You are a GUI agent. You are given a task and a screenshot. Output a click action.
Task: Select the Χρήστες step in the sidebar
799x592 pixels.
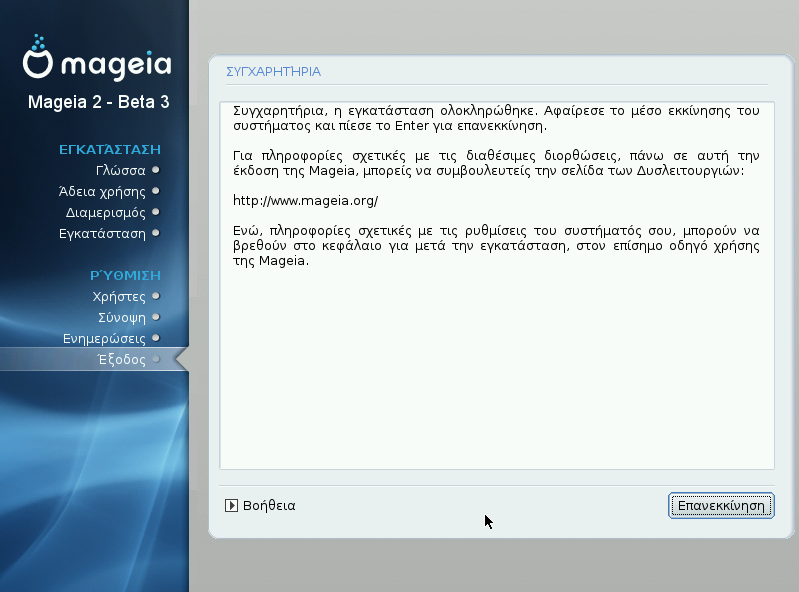tap(119, 297)
